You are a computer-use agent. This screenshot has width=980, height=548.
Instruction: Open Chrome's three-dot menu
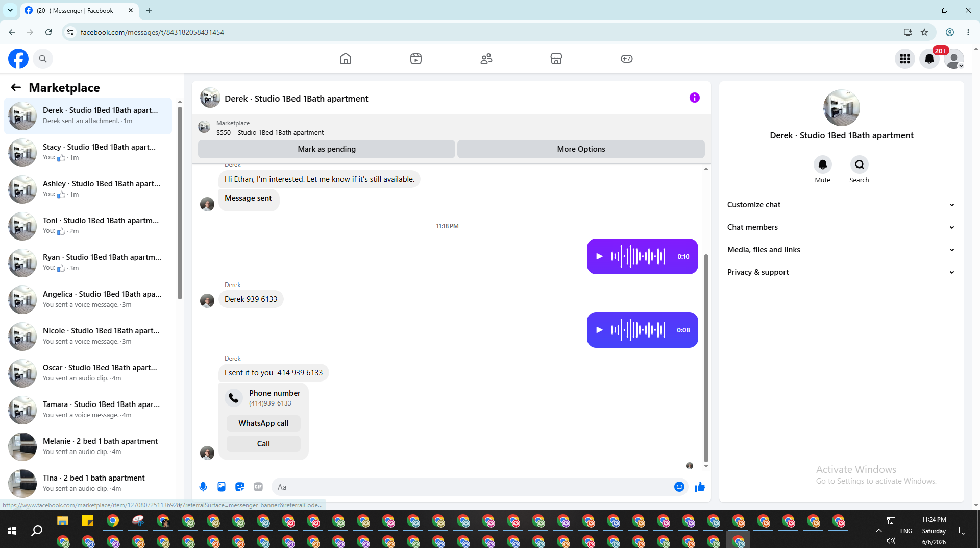click(968, 32)
